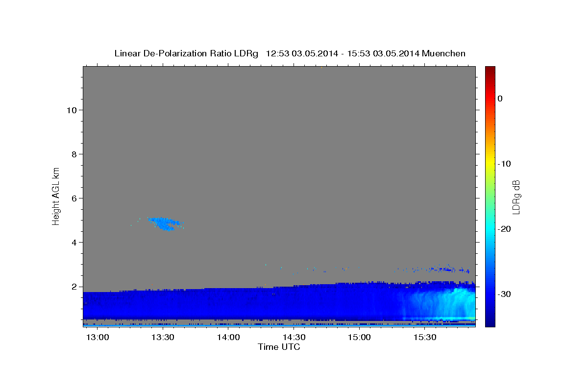Click the colorbar value -10
The width and height of the screenshot is (588, 392).
505,164
